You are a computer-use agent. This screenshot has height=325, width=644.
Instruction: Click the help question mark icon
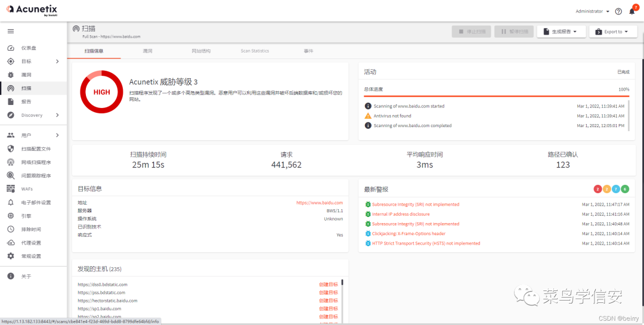tap(618, 11)
